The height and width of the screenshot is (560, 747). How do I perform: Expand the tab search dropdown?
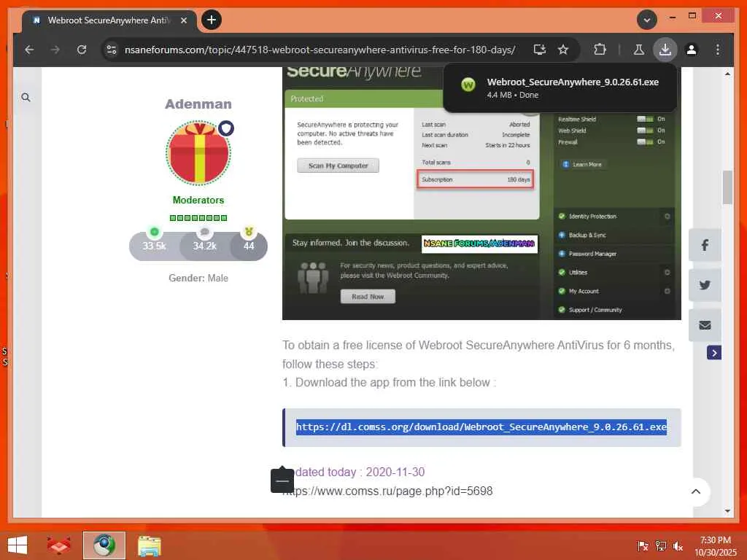point(646,20)
